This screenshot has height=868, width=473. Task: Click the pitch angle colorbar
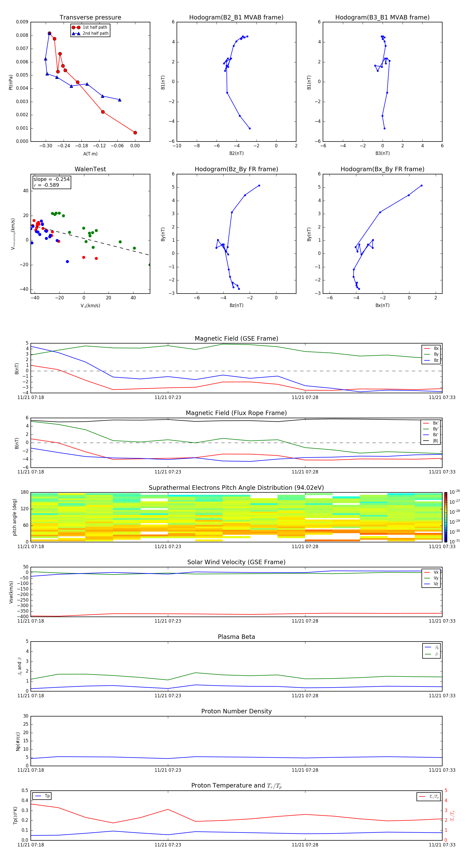pyautogui.click(x=446, y=517)
